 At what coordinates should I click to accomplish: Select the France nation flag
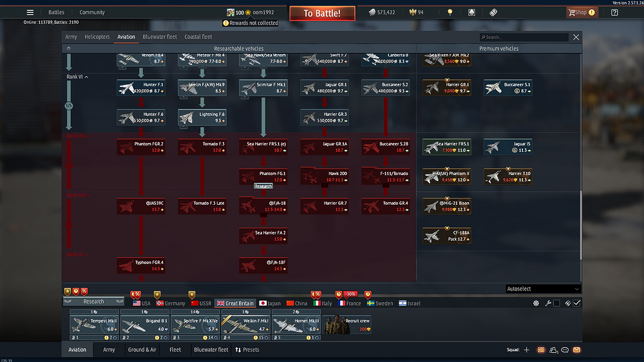pos(349,303)
